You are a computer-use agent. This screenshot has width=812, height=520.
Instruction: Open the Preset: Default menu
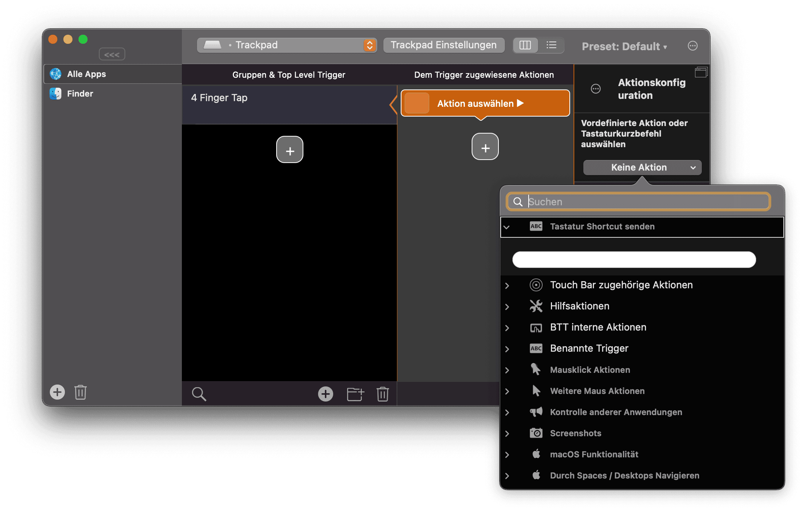pyautogui.click(x=624, y=46)
